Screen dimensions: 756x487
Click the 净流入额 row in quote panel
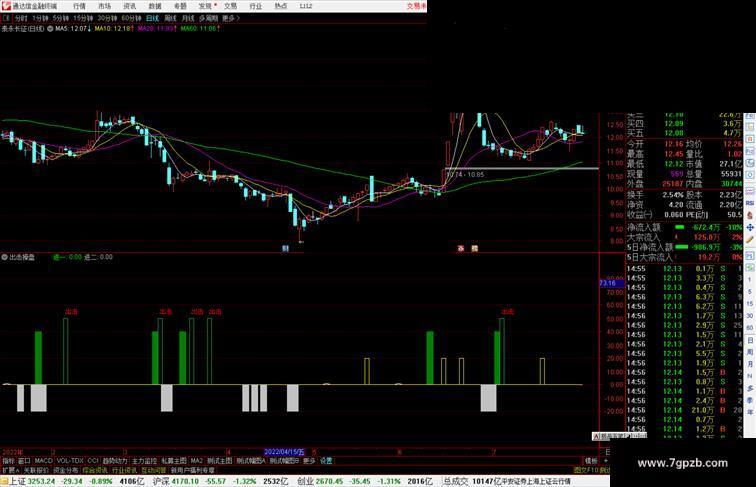(685, 227)
